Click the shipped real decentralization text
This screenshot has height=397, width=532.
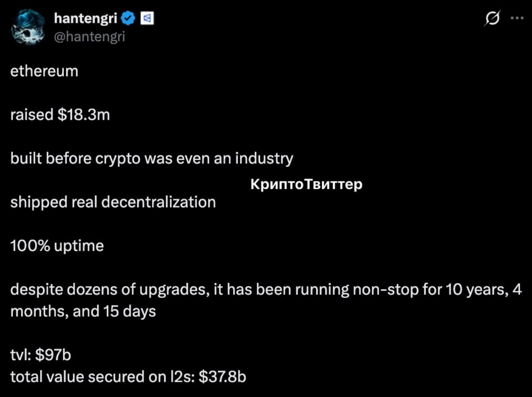click(x=113, y=202)
